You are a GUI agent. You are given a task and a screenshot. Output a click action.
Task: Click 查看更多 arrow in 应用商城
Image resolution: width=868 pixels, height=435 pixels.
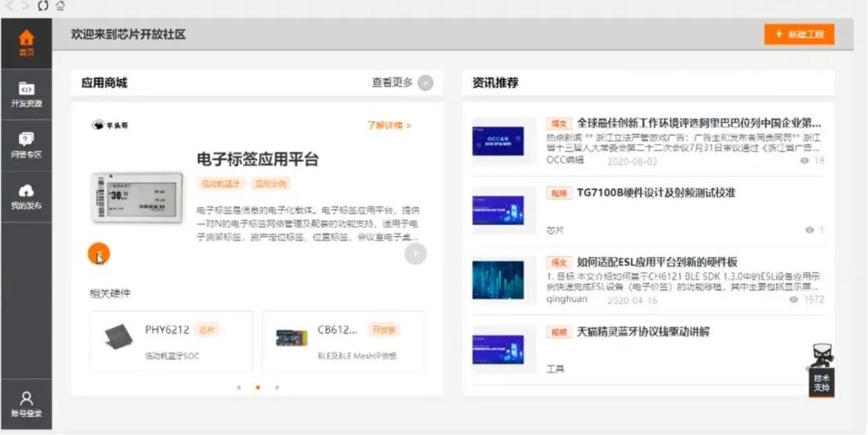coord(425,83)
